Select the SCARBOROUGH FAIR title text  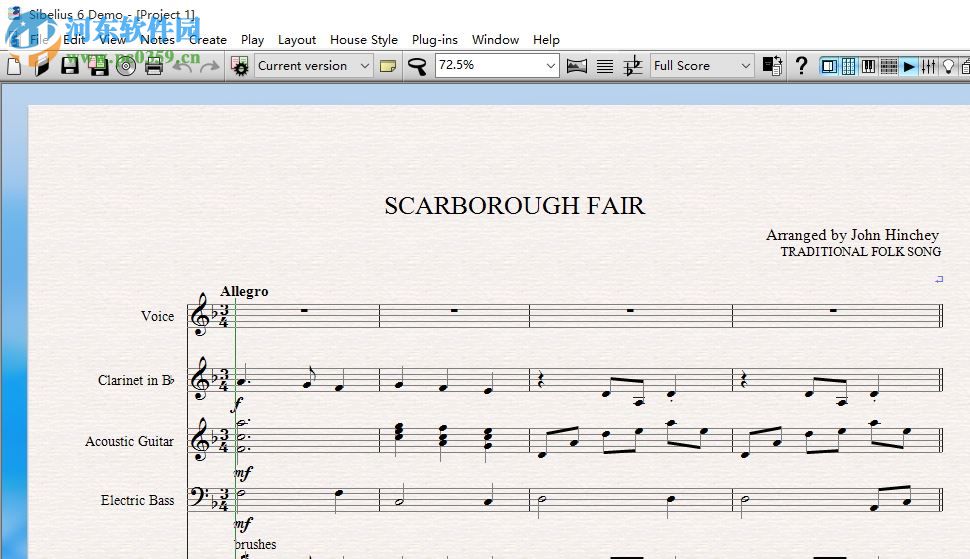[x=515, y=205]
